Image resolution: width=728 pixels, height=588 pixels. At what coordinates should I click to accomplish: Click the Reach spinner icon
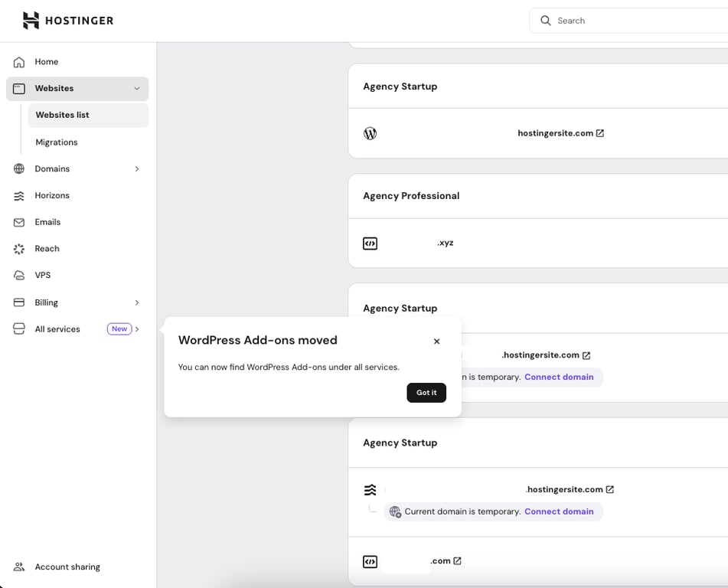(19, 249)
